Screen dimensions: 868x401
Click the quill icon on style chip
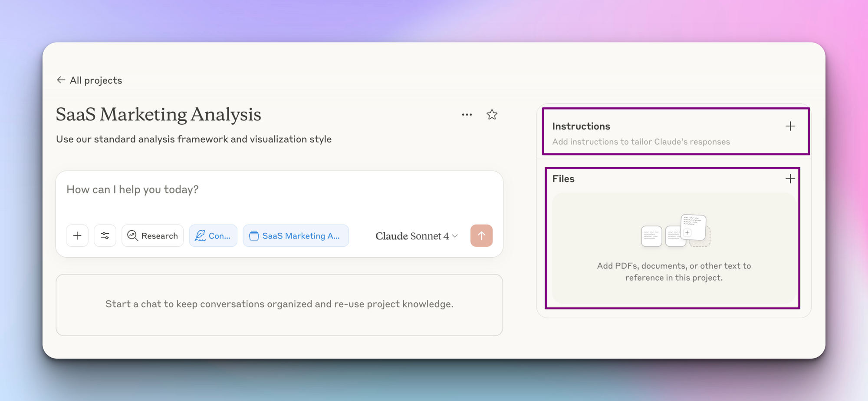[200, 235]
